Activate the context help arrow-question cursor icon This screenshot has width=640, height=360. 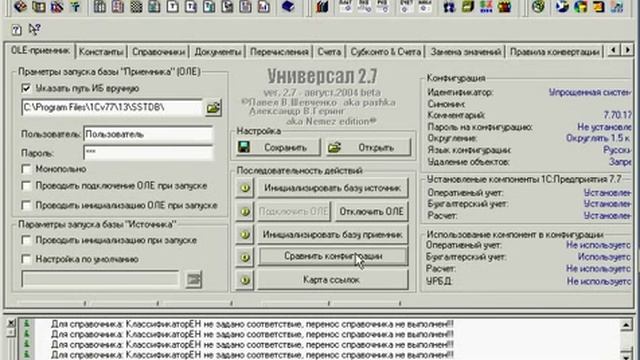tap(35, 29)
